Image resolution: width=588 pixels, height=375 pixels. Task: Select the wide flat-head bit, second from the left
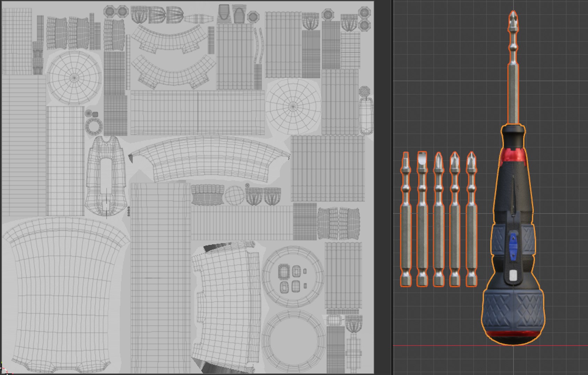[x=422, y=219]
